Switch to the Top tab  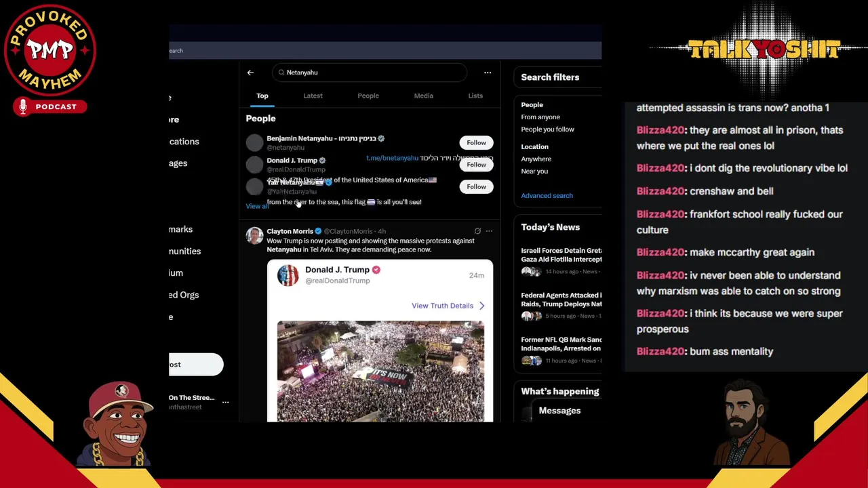262,96
